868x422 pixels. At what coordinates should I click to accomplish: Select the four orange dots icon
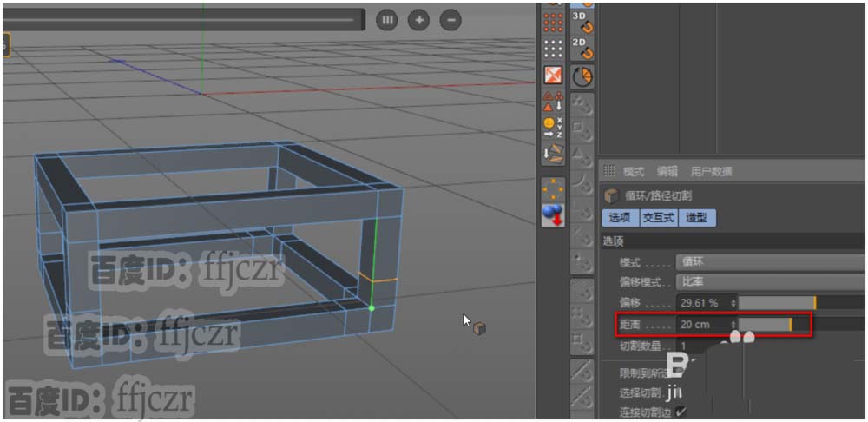click(553, 190)
